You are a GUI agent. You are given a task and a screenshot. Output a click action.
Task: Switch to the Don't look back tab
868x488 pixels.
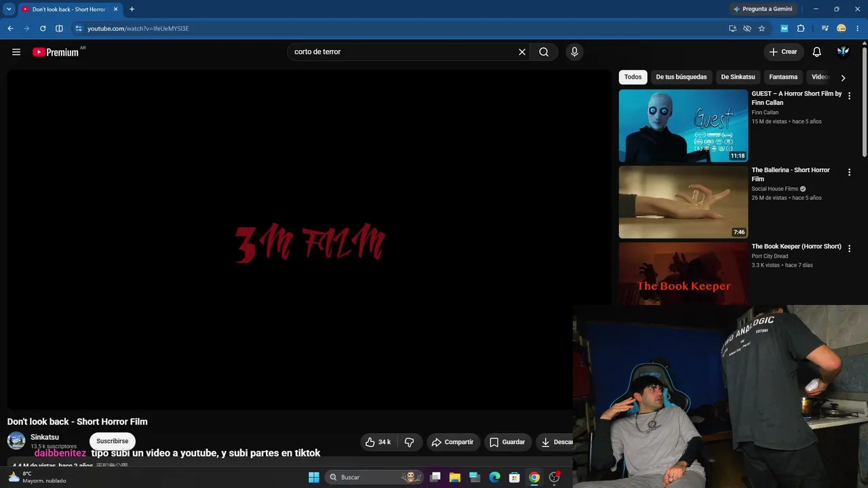[x=70, y=9]
